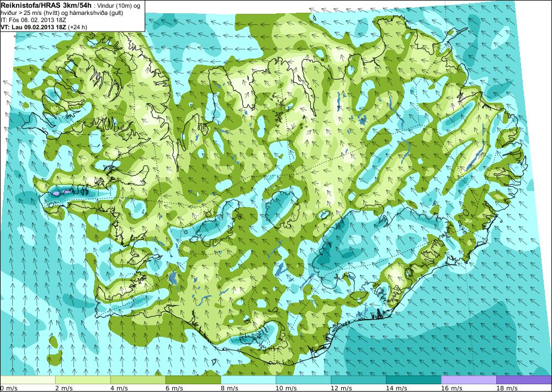Screen dimensions: 552x392
Task: Click the purple high-wind patch on Snæfellsnes peninsula
Action: 56,193
